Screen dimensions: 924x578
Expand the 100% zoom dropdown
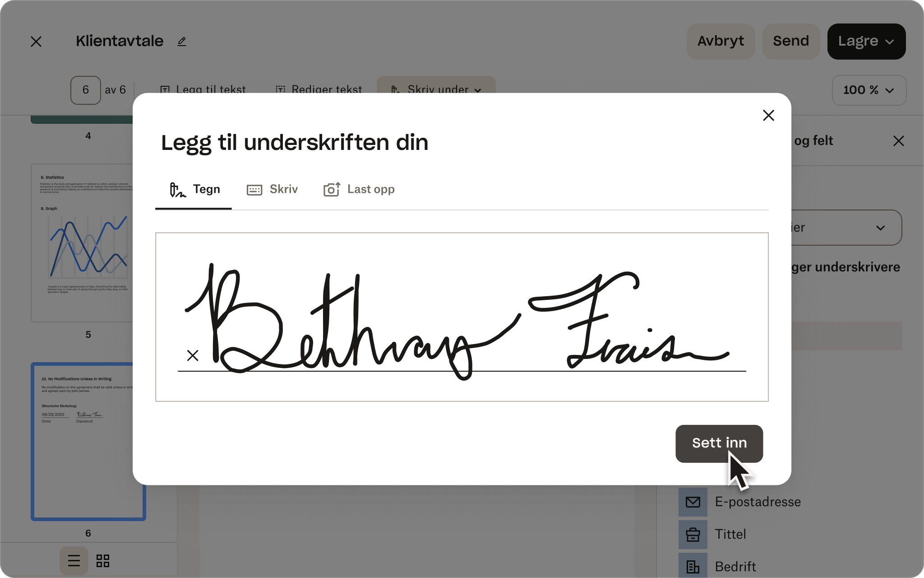868,90
